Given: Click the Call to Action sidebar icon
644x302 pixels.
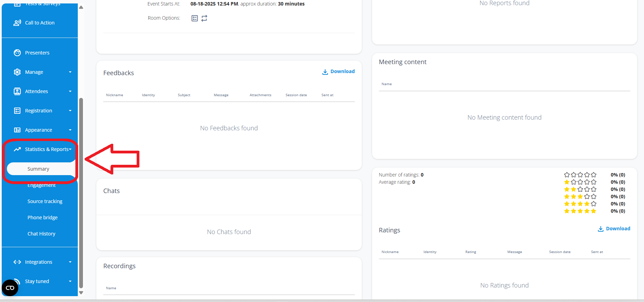Looking at the screenshot, I should 17,23.
